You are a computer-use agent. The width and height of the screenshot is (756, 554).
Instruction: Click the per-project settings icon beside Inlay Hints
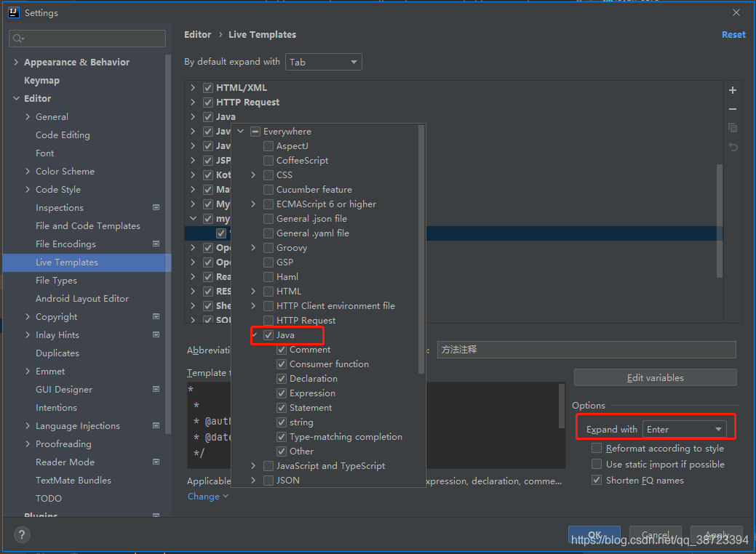pos(156,334)
